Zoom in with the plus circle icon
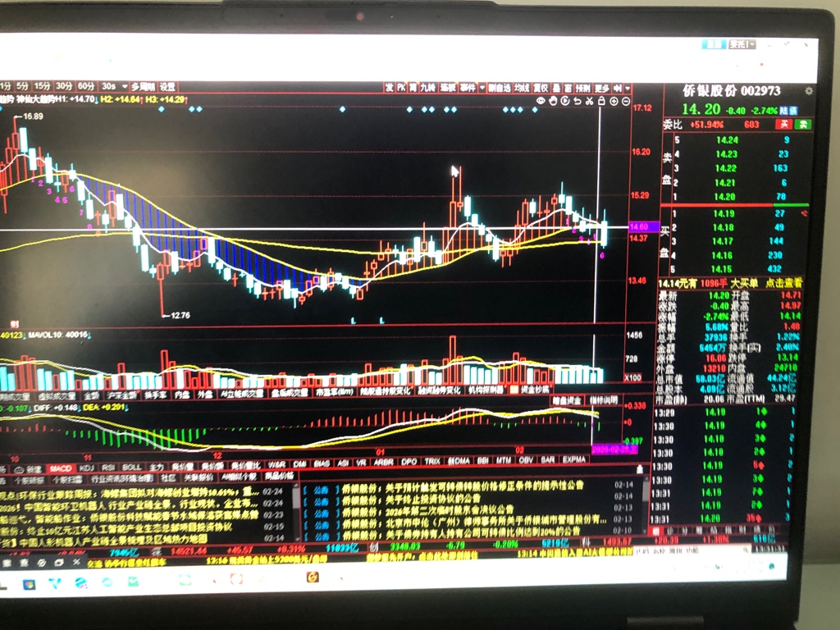Screen dimensions: 840x630 click(x=614, y=101)
